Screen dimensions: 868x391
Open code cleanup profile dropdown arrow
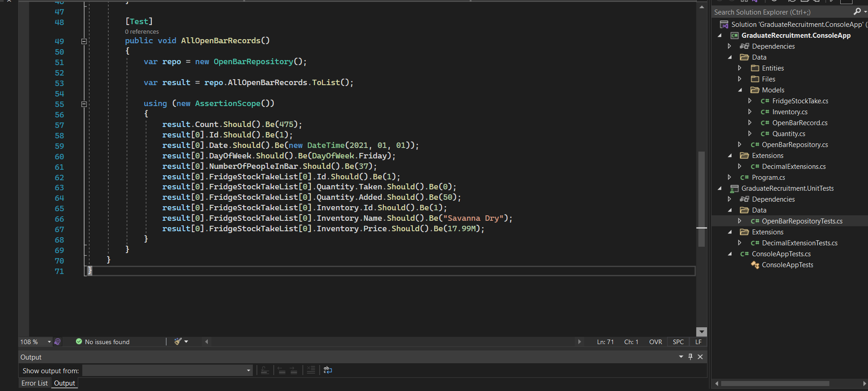(x=186, y=341)
